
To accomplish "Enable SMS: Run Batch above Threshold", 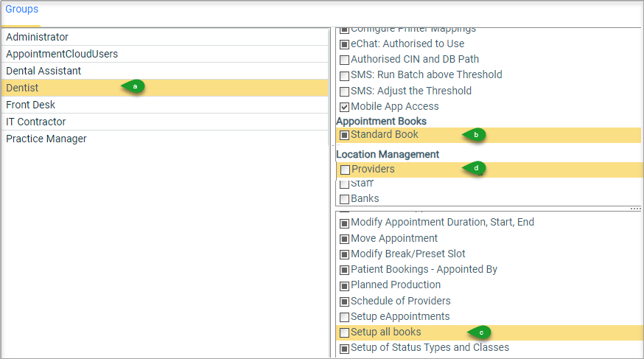I will 345,76.
